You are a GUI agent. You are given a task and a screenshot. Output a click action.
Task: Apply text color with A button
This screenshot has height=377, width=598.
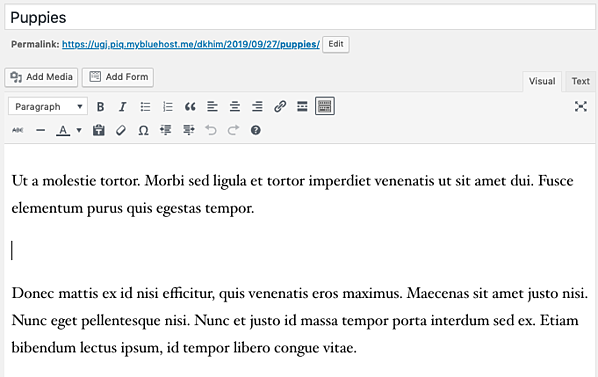63,130
